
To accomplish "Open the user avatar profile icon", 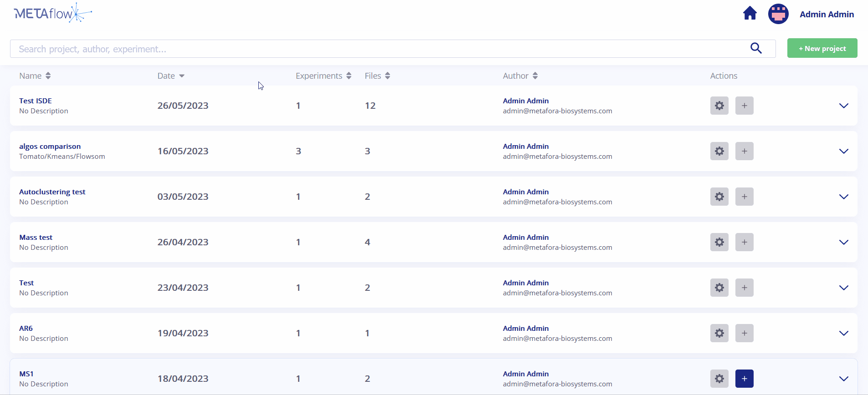I will click(x=778, y=14).
